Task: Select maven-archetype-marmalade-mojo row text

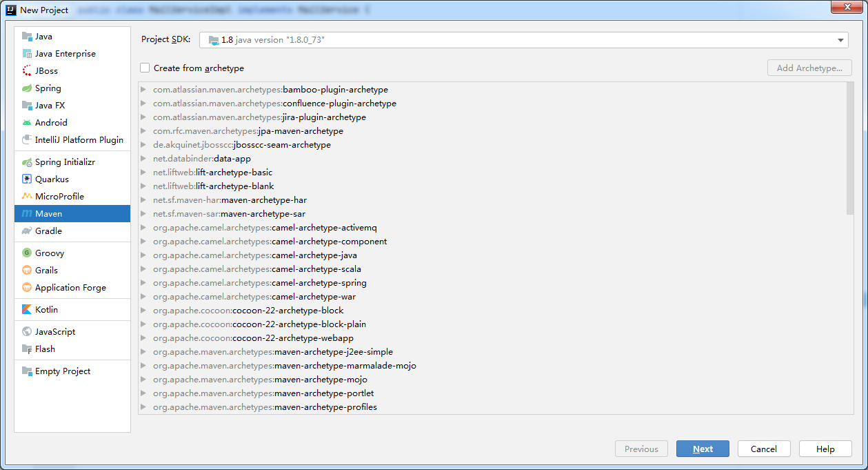Action: point(284,366)
